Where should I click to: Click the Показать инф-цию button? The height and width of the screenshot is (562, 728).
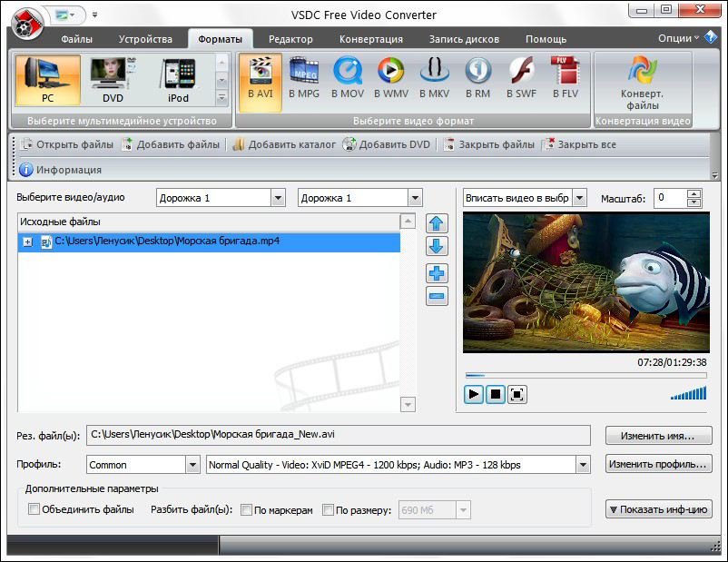click(x=658, y=509)
